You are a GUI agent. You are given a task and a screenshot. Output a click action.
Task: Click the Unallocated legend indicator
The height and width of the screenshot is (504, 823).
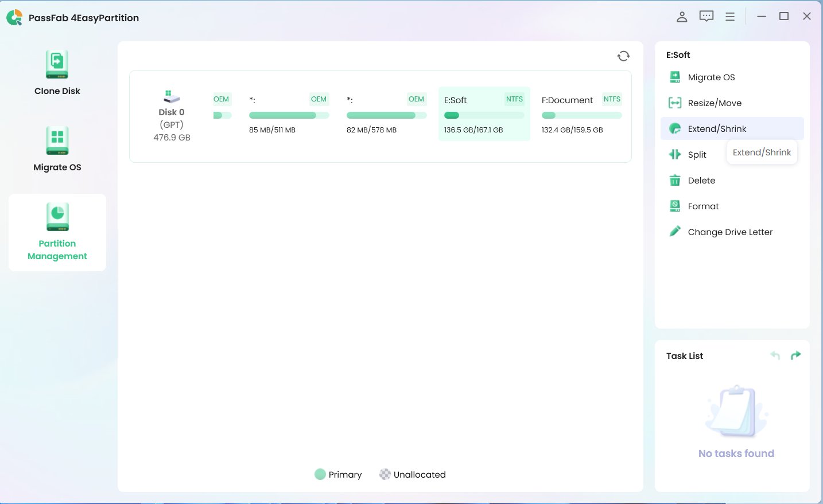point(385,474)
